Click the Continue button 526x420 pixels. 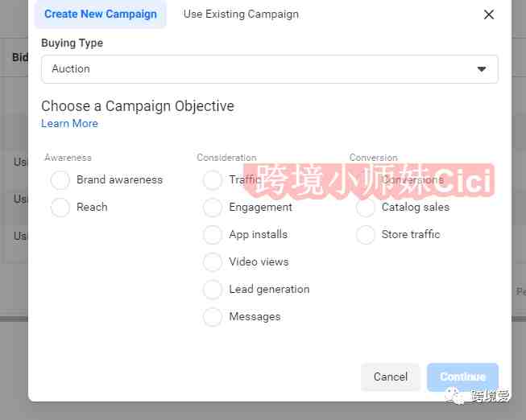(x=462, y=377)
